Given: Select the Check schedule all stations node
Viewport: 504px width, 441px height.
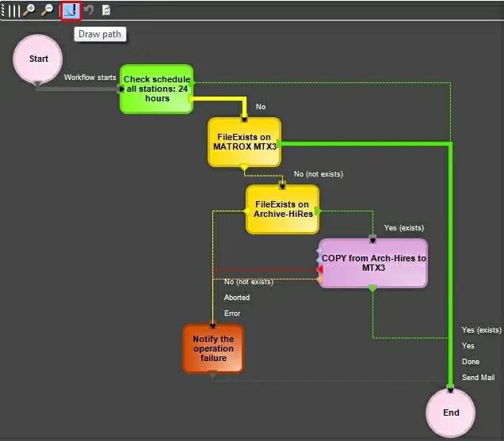Looking at the screenshot, I should [x=156, y=89].
